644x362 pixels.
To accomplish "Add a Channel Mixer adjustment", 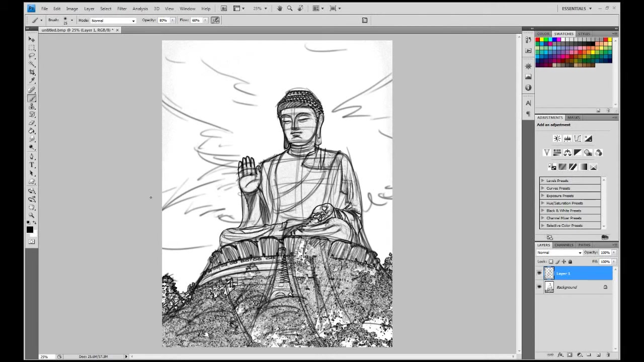I will pos(599,152).
